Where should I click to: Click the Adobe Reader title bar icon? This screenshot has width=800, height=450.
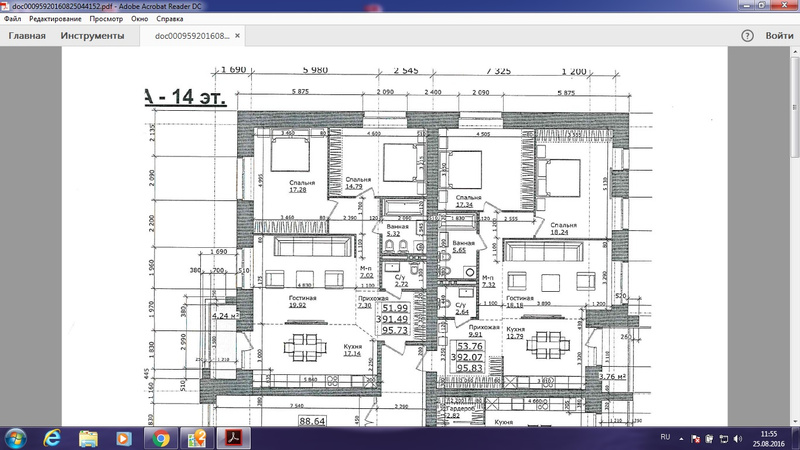tap(5, 6)
